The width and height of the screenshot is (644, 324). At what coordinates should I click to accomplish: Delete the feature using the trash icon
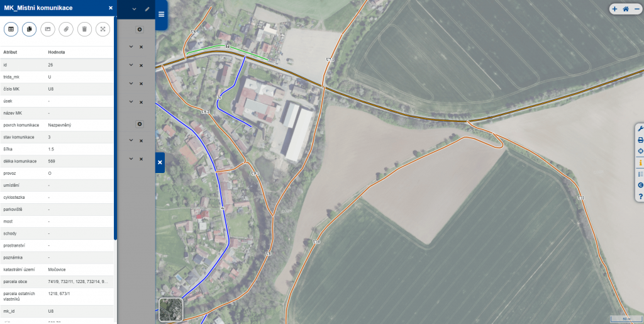pyautogui.click(x=85, y=29)
